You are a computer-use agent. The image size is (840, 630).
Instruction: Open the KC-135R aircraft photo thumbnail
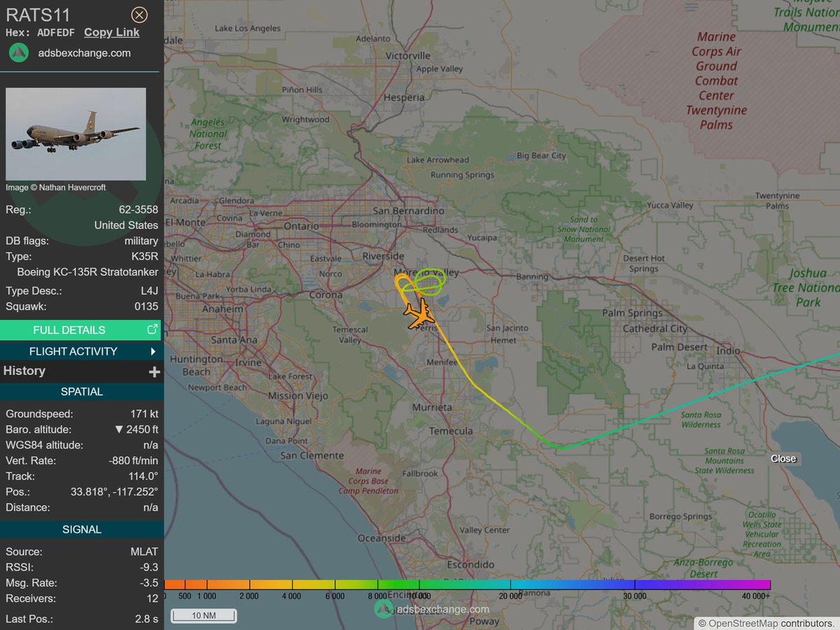coord(76,134)
